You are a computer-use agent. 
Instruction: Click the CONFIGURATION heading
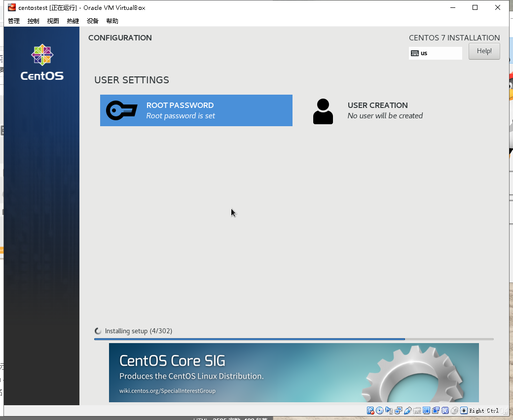click(x=120, y=38)
